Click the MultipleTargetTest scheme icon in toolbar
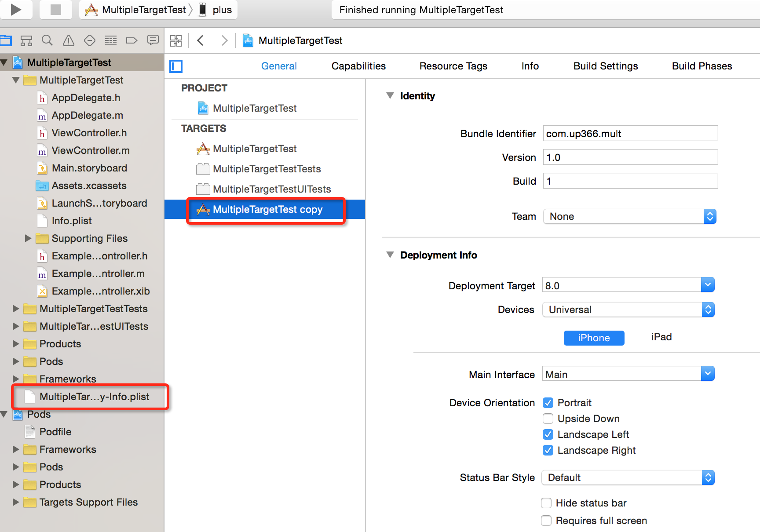The image size is (760, 532). pyautogui.click(x=91, y=10)
